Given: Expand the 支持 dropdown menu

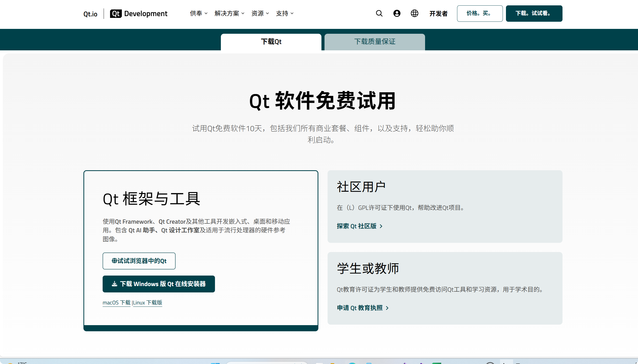Looking at the screenshot, I should (x=285, y=14).
